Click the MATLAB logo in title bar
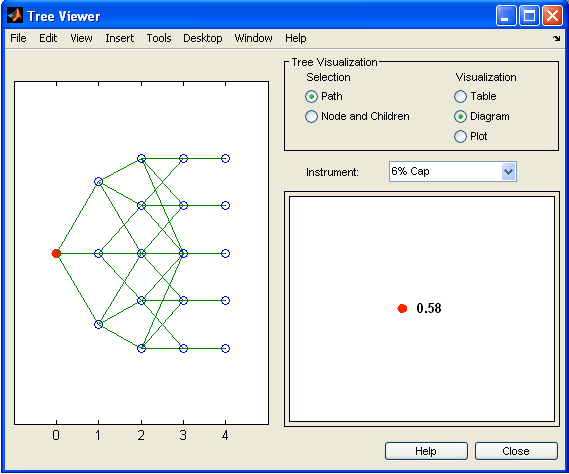The width and height of the screenshot is (569, 474). click(x=15, y=16)
